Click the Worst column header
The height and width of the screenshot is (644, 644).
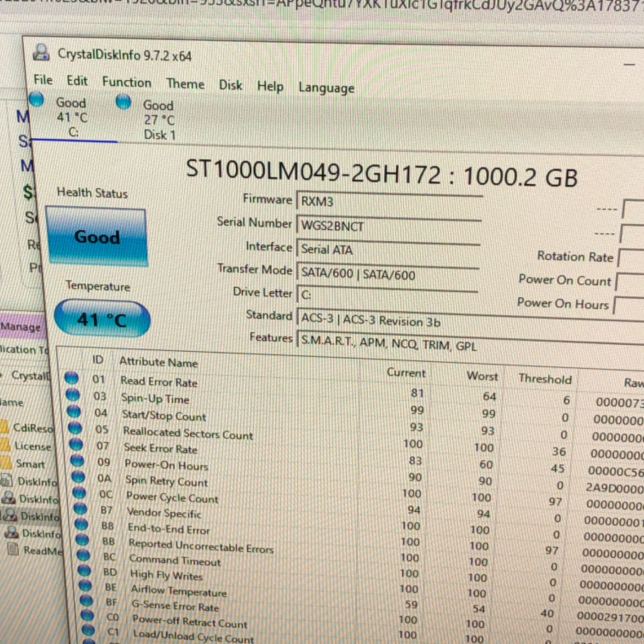click(483, 376)
